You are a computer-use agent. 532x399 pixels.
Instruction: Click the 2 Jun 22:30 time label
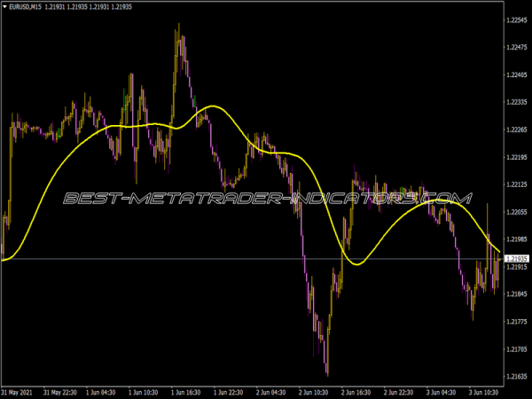click(x=398, y=391)
